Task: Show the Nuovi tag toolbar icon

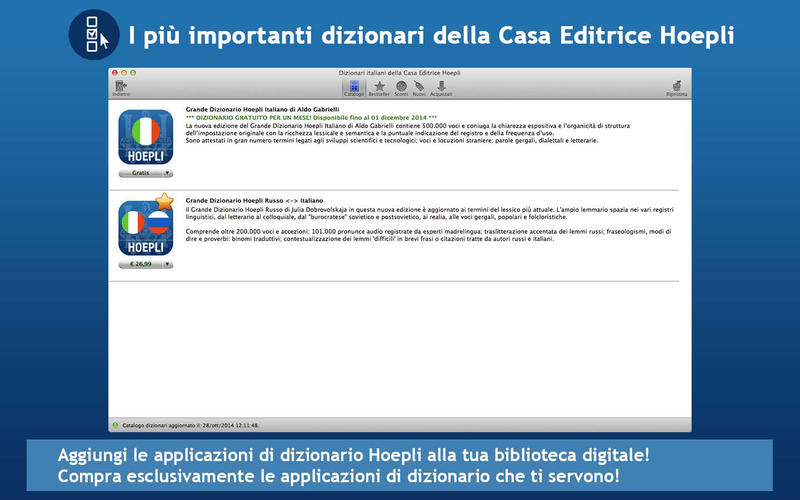Action: coord(419,88)
